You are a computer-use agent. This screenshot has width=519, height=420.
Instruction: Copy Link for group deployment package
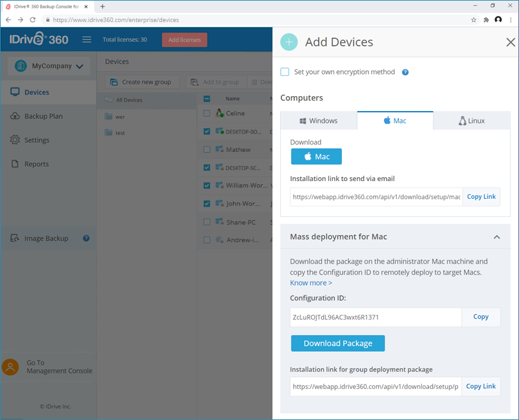click(x=481, y=386)
